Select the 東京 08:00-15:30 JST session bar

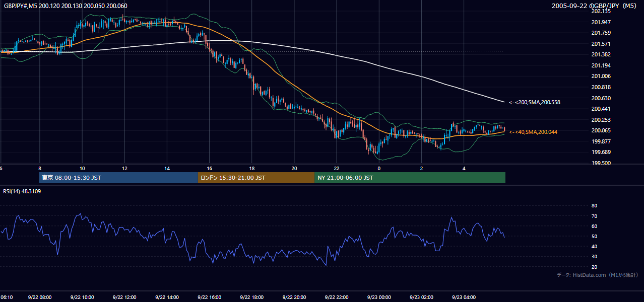pyautogui.click(x=118, y=178)
